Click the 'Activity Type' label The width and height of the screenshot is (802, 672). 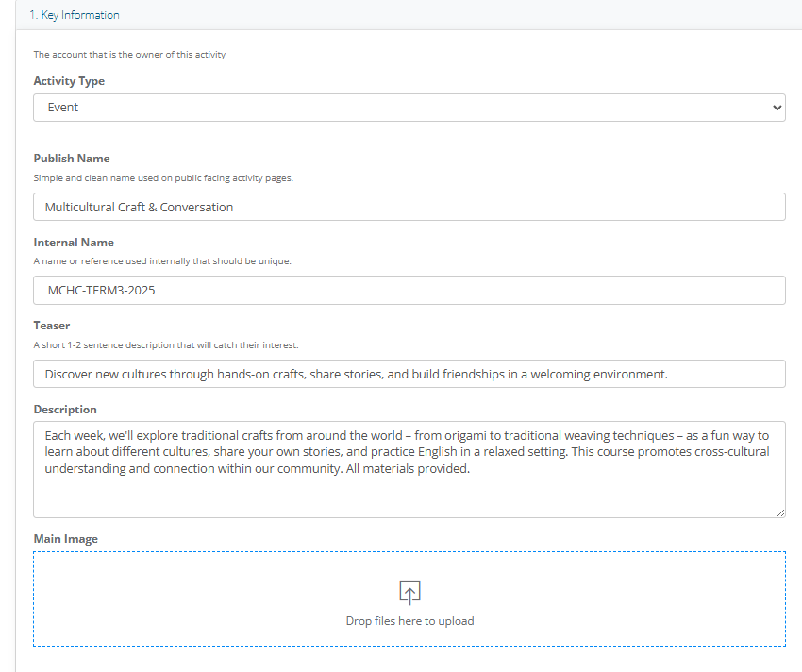point(69,81)
